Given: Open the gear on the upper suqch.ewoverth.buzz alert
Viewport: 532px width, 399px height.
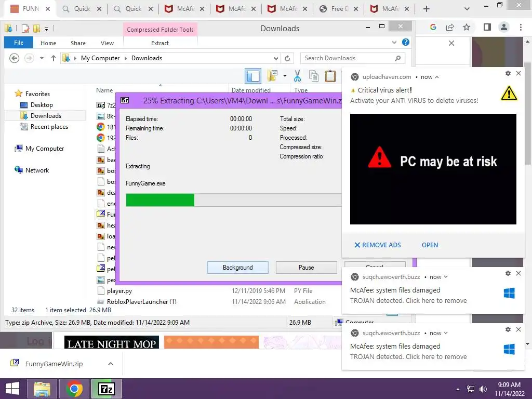Looking at the screenshot, I should (x=508, y=273).
